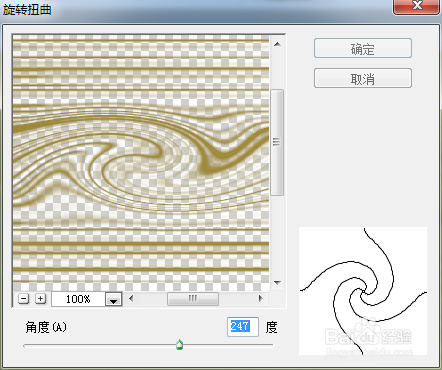Click the 取消 button

(363, 78)
